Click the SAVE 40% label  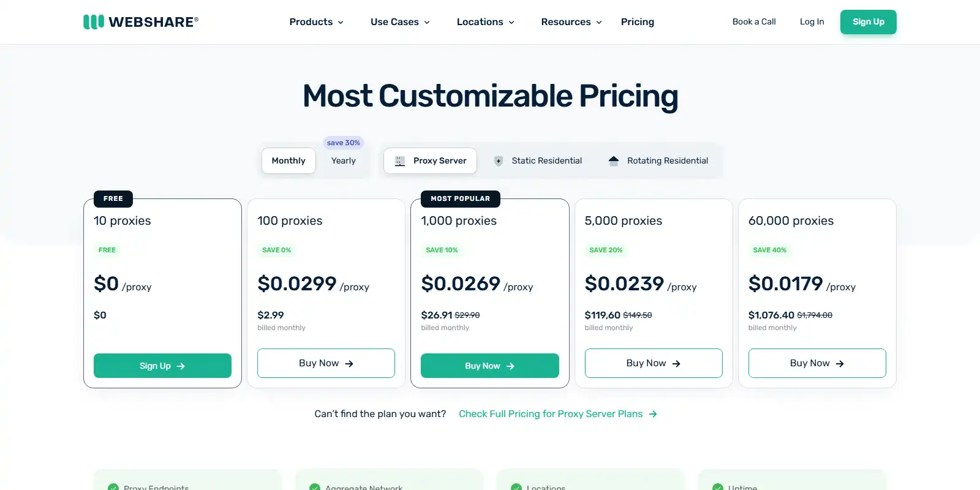click(769, 250)
